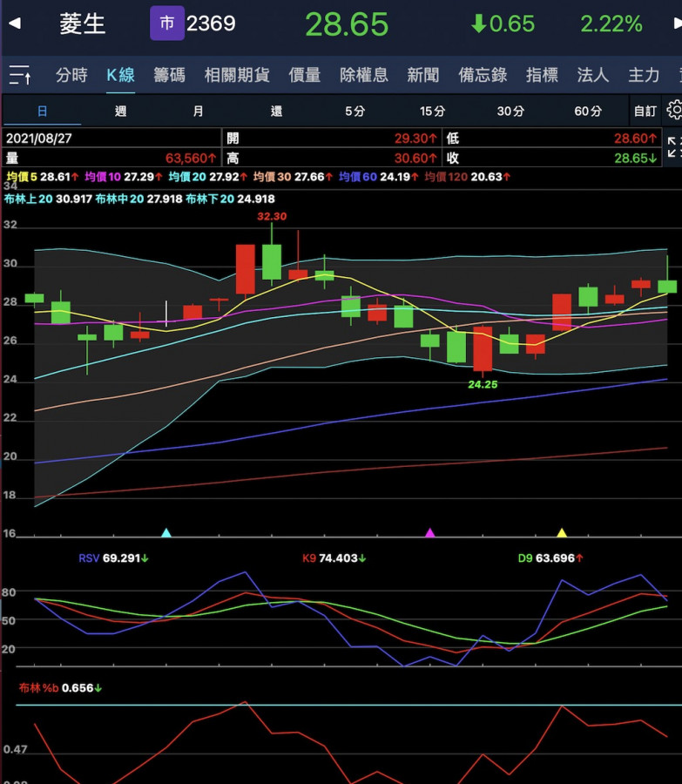Select the 月 monthly period

click(x=198, y=112)
